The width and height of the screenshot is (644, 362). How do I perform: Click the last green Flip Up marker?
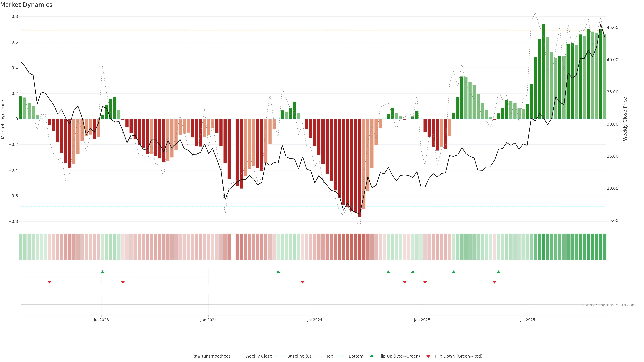coord(498,272)
